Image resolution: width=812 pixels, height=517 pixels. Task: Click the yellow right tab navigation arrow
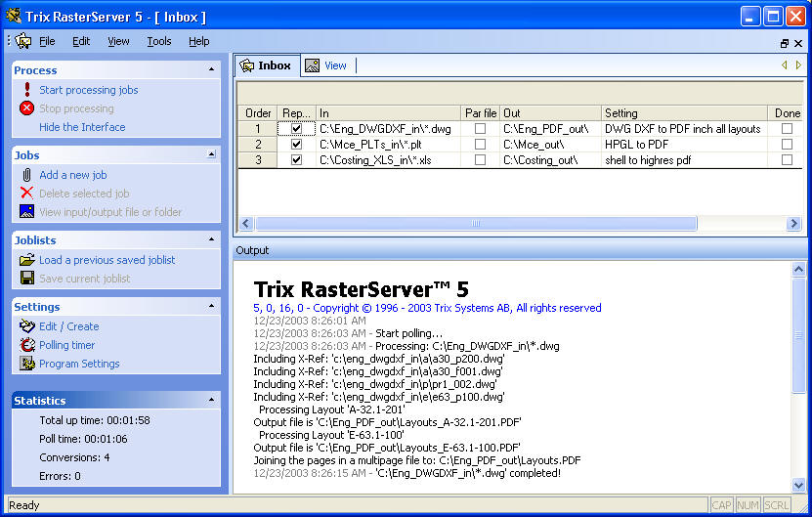click(x=798, y=65)
